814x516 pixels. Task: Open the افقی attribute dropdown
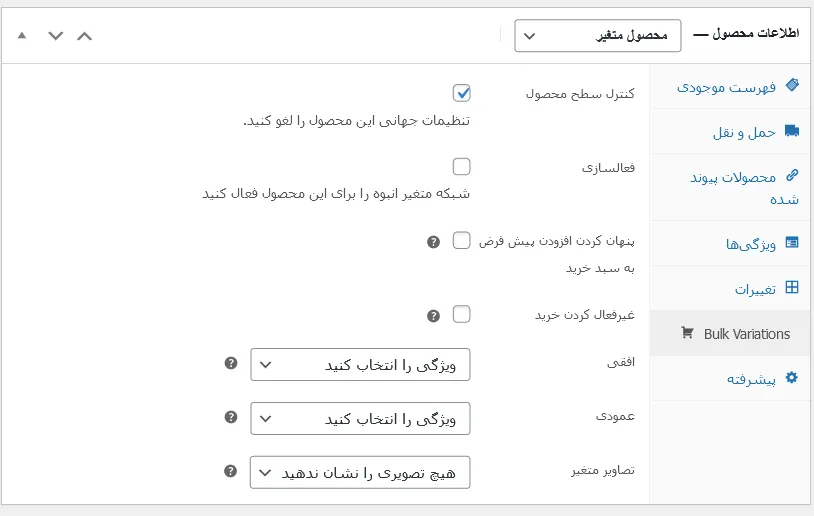(x=360, y=364)
